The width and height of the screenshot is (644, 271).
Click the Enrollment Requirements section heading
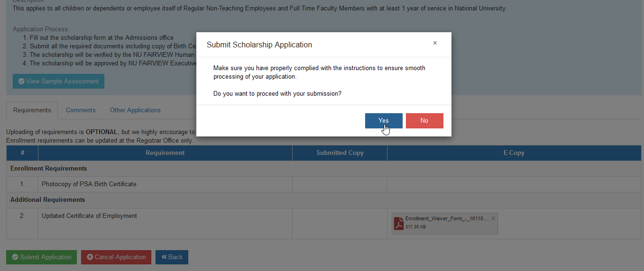49,169
